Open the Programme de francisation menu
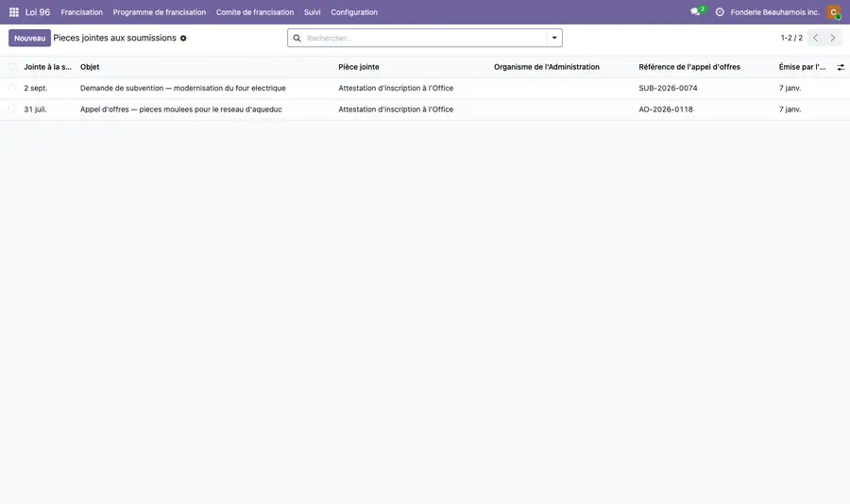850x504 pixels. [160, 12]
